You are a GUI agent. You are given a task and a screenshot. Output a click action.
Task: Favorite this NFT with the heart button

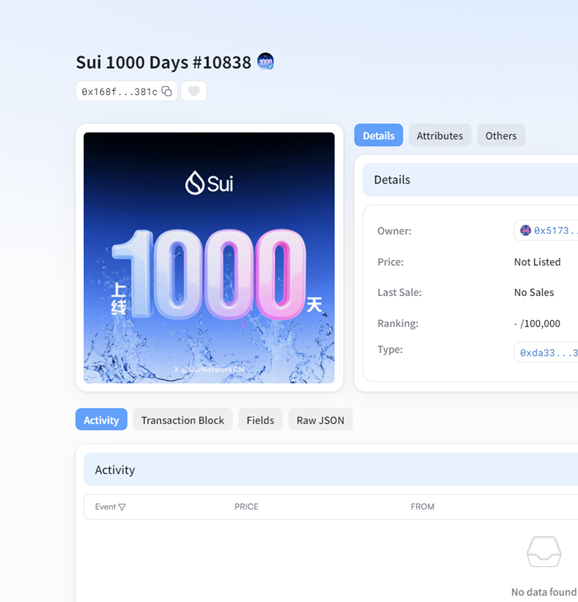tap(194, 91)
